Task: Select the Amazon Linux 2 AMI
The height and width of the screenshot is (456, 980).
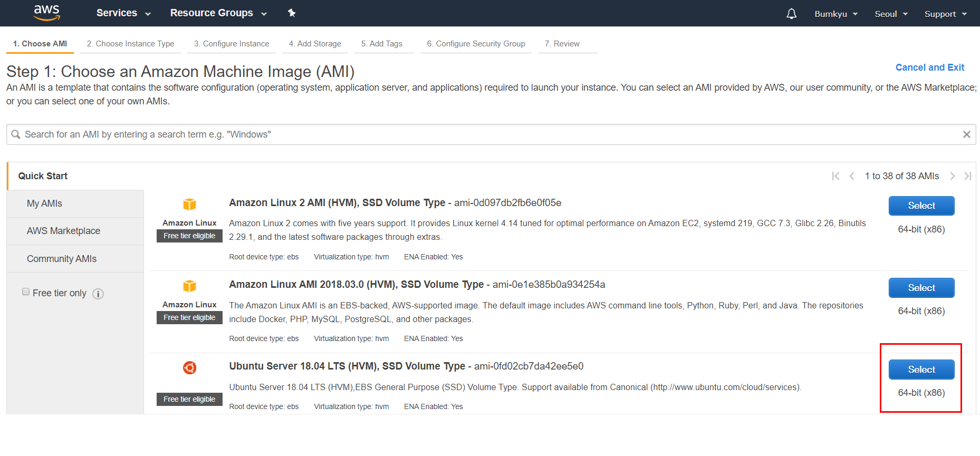Action: point(921,206)
